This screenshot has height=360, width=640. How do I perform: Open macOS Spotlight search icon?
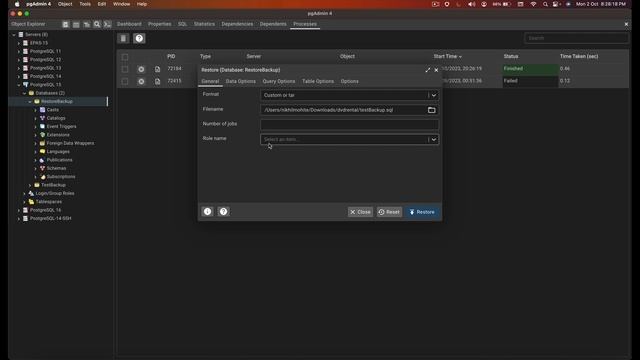click(545, 4)
